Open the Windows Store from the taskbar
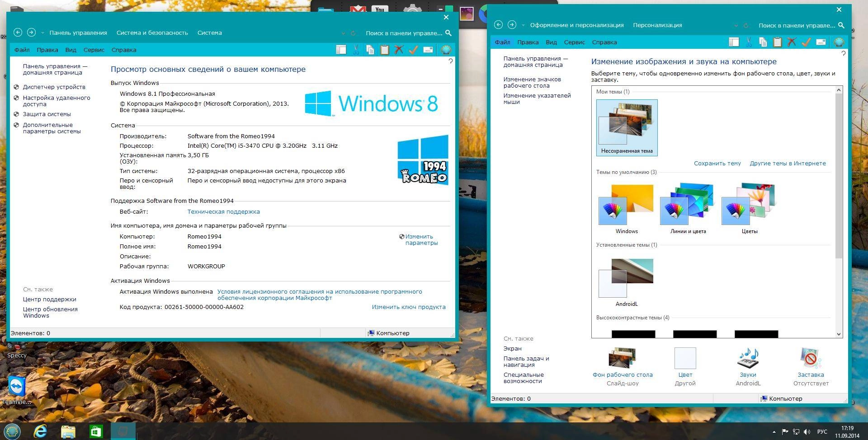 click(x=96, y=431)
